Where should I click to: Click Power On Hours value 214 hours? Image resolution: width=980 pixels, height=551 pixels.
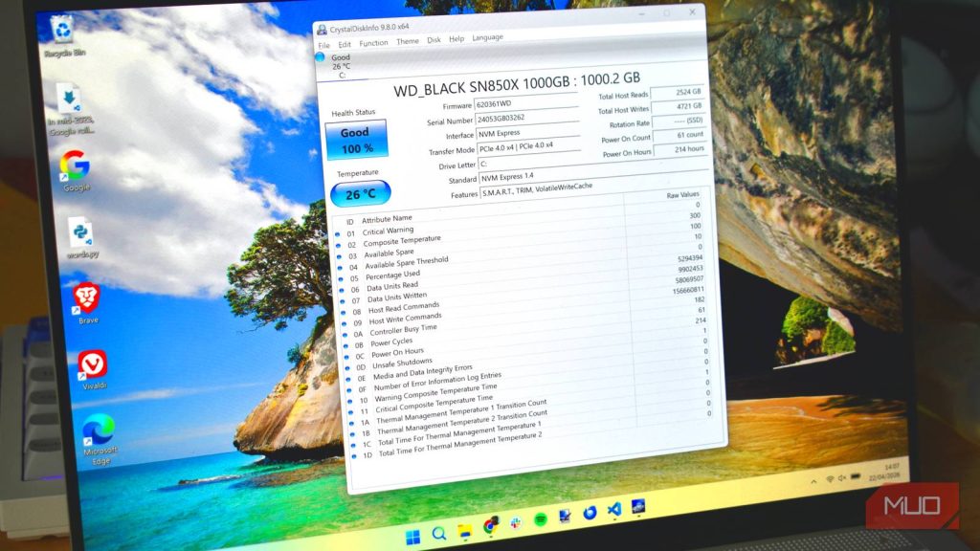click(680, 149)
